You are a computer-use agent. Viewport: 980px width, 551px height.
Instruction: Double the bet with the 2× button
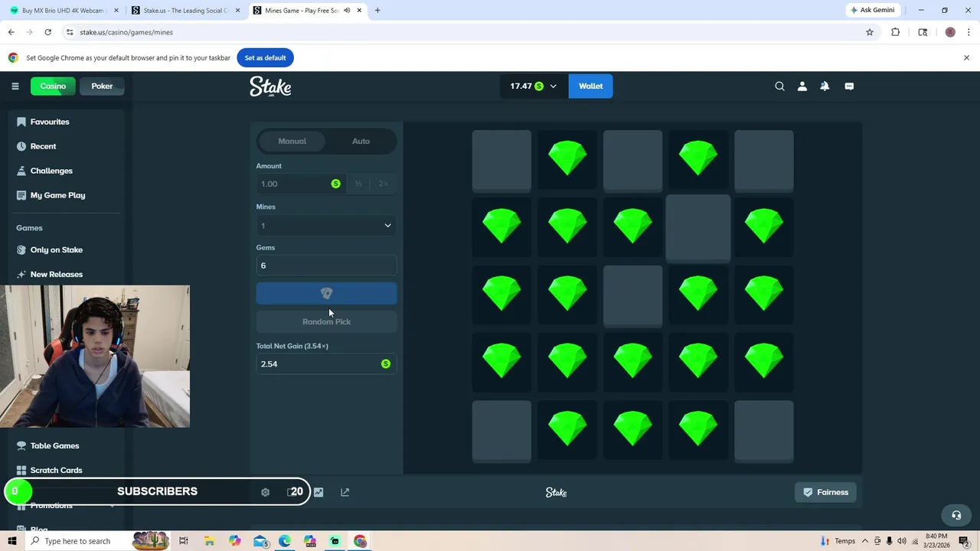tap(383, 184)
